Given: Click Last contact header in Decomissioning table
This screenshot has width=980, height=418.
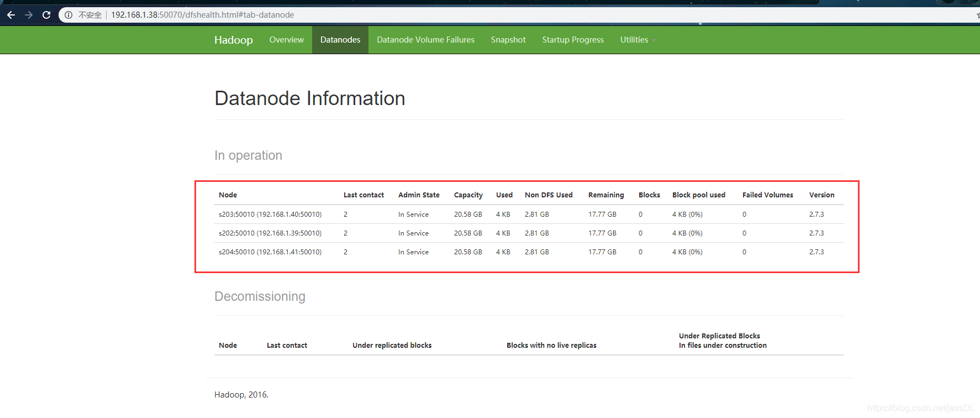Looking at the screenshot, I should pyautogui.click(x=287, y=346).
